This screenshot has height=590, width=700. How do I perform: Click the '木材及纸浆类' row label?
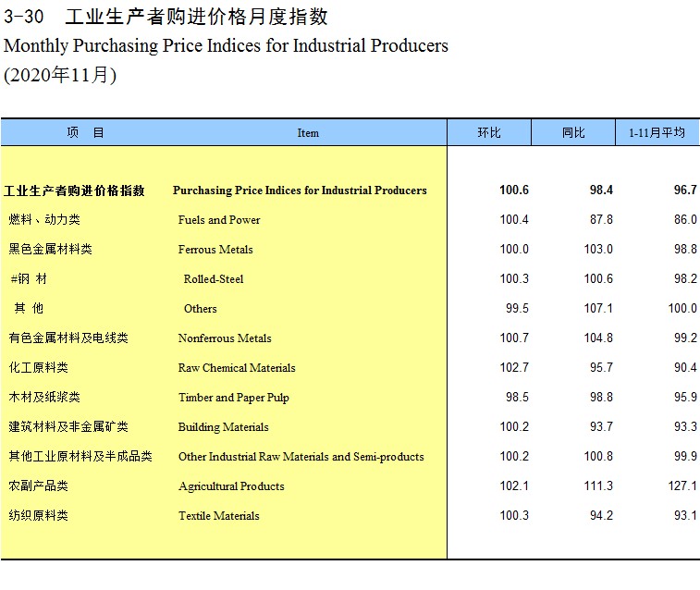(44, 398)
